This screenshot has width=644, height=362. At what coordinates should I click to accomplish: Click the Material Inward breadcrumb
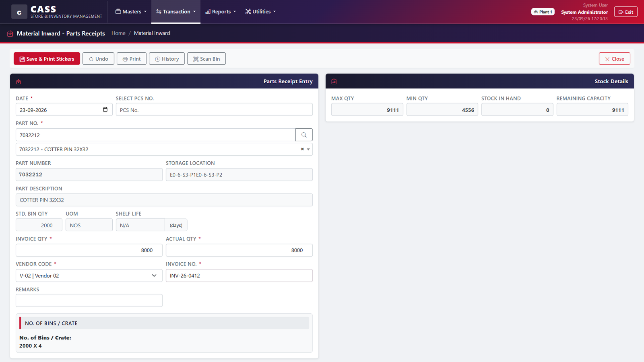click(x=152, y=33)
